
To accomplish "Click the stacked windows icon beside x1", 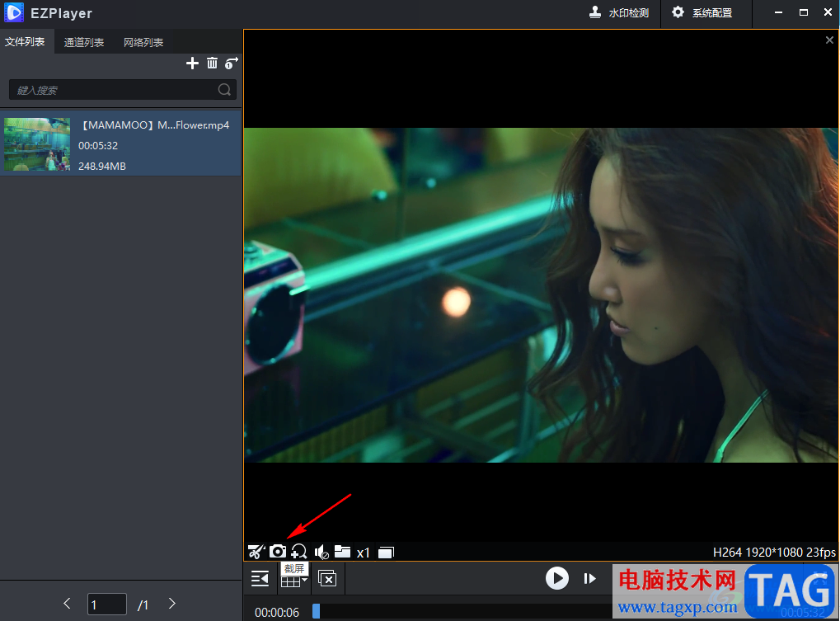I will tap(386, 552).
